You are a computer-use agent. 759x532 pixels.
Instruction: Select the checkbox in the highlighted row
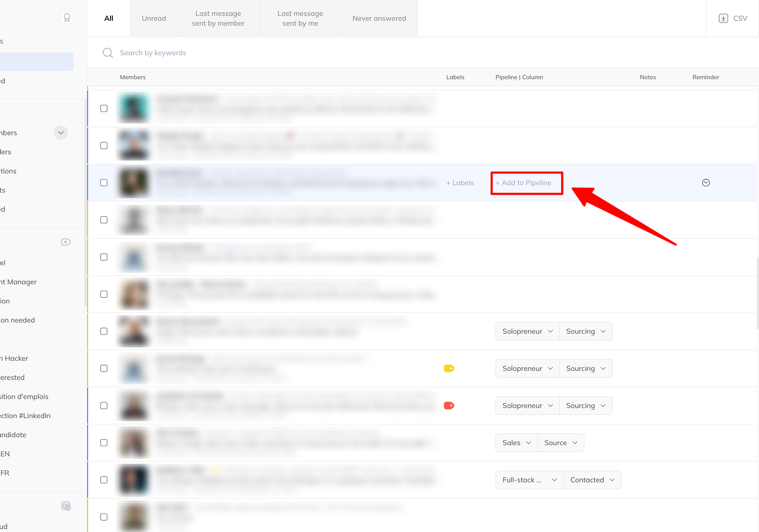[x=104, y=183]
